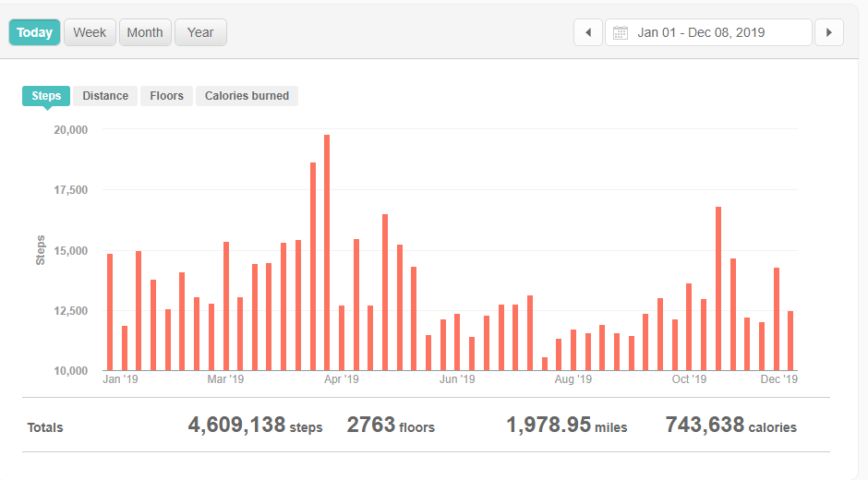This screenshot has height=480, width=868.
Task: Click the 4,609,138 steps total
Action: coord(255,426)
